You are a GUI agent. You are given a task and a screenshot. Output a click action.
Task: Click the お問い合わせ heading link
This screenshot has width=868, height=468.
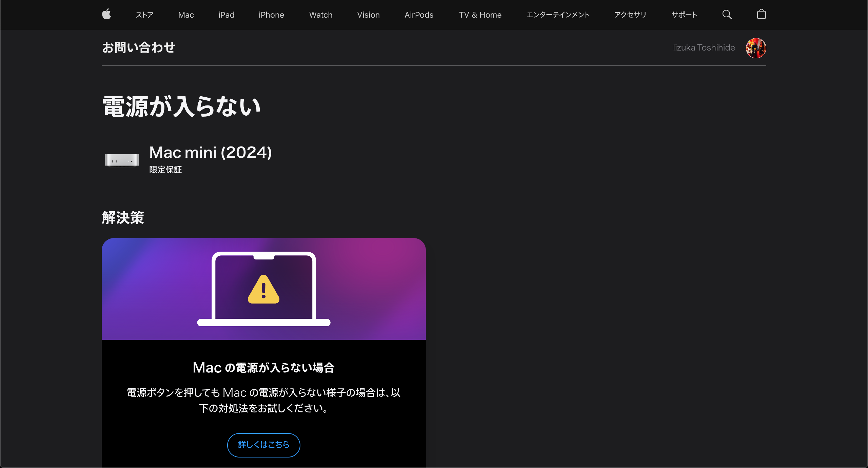139,47
